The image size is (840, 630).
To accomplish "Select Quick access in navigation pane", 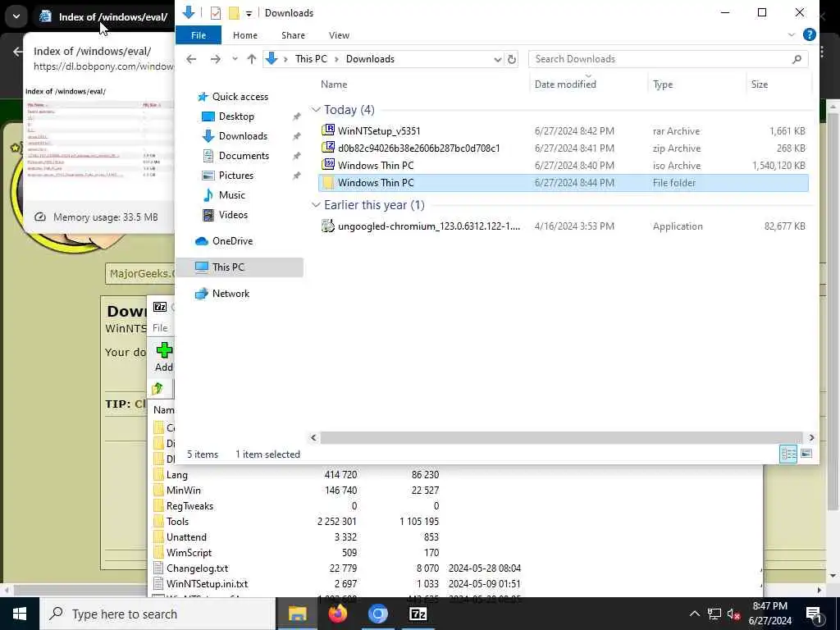I will 240,97.
